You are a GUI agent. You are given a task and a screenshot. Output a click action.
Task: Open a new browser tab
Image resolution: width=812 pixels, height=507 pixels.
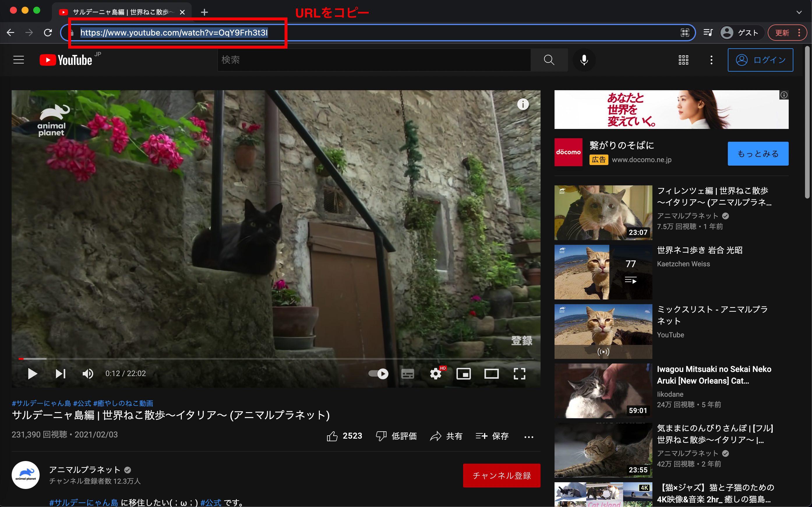tap(204, 13)
